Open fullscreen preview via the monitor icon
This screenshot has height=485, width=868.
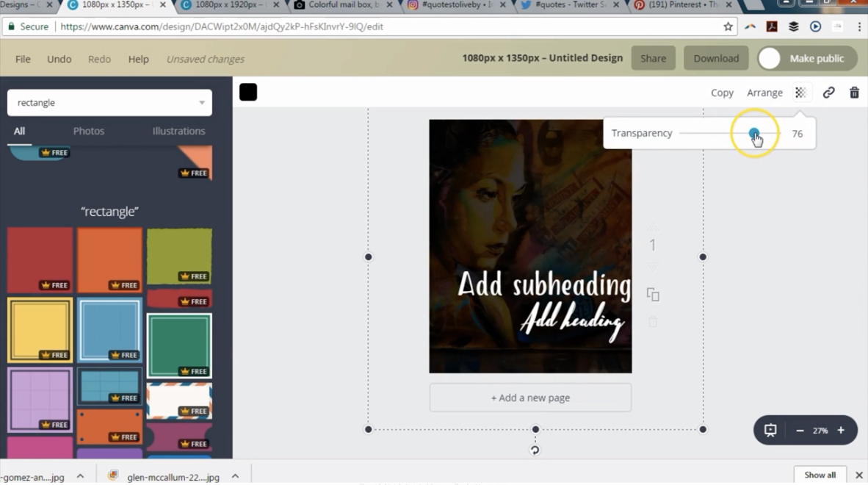[769, 430]
